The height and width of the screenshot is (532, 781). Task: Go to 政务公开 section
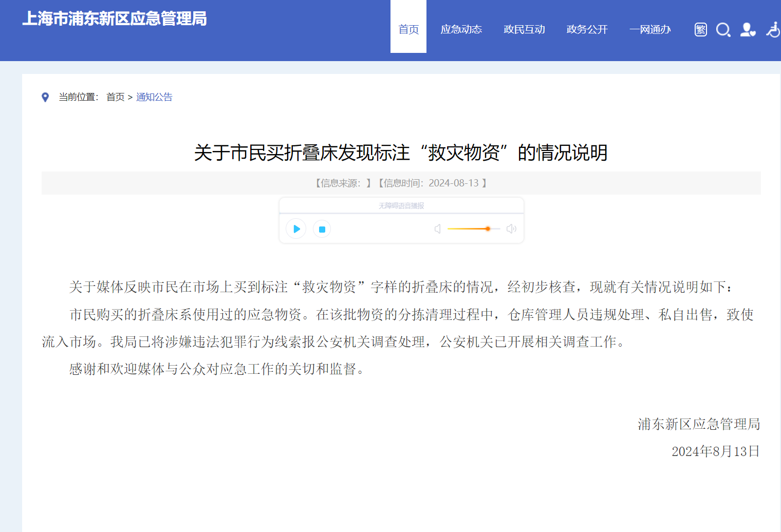[587, 29]
